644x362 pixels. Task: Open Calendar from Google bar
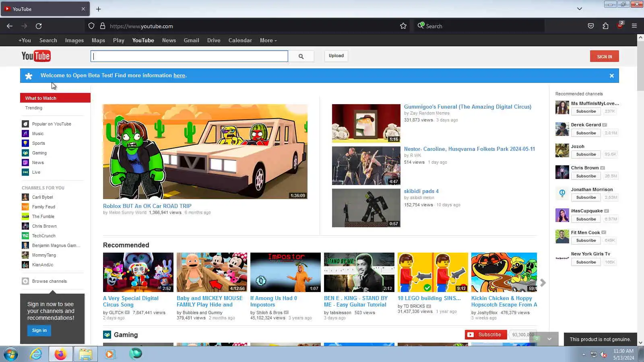[x=240, y=40]
